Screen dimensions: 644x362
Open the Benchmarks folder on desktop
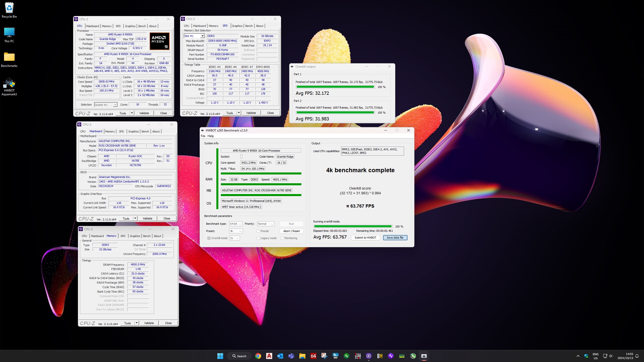pyautogui.click(x=9, y=60)
